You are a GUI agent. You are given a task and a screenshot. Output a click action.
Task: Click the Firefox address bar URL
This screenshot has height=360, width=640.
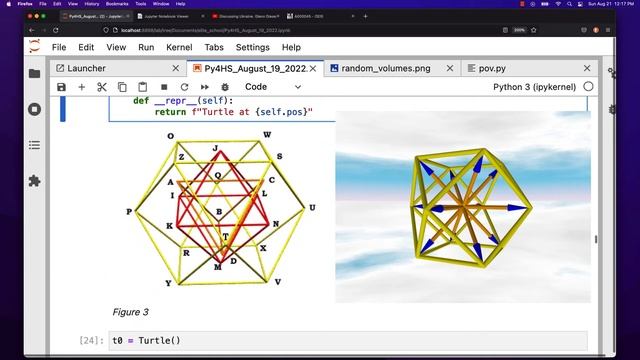click(206, 30)
